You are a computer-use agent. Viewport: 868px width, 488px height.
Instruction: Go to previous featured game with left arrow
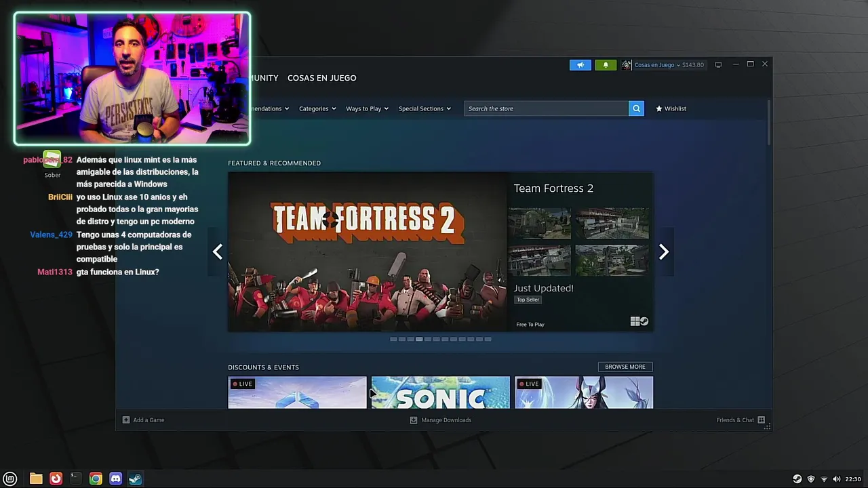coord(217,252)
